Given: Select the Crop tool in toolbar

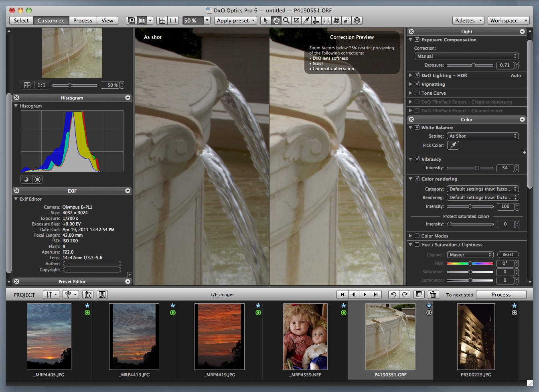Looking at the screenshot, I should [x=296, y=20].
